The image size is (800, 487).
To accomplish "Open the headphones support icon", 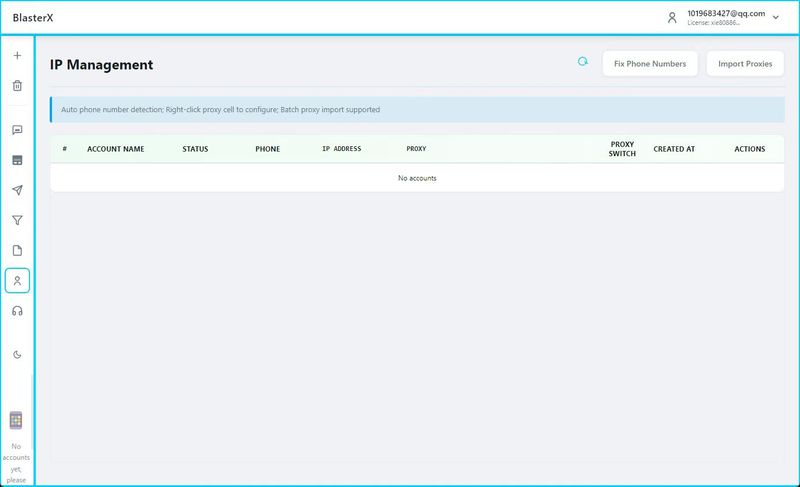I will 17,311.
